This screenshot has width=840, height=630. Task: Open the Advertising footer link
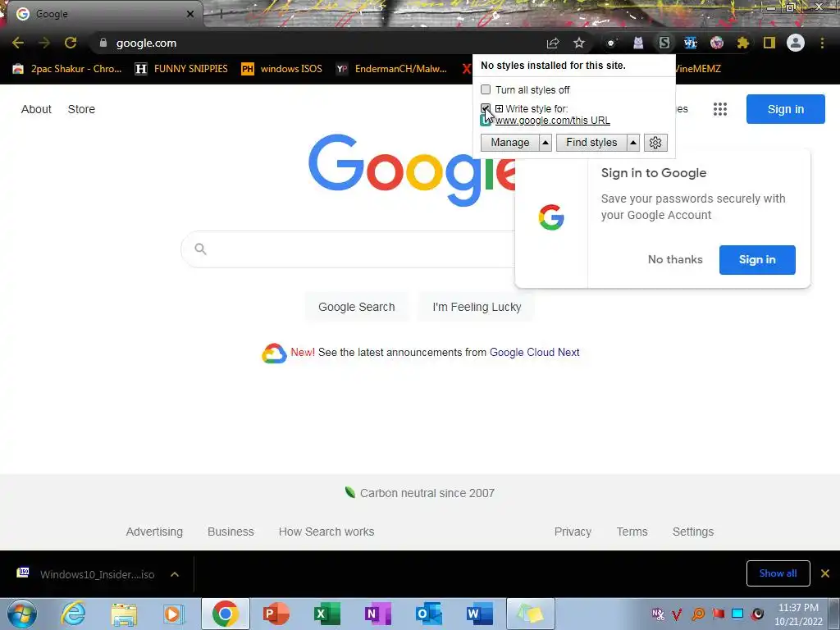pyautogui.click(x=154, y=532)
